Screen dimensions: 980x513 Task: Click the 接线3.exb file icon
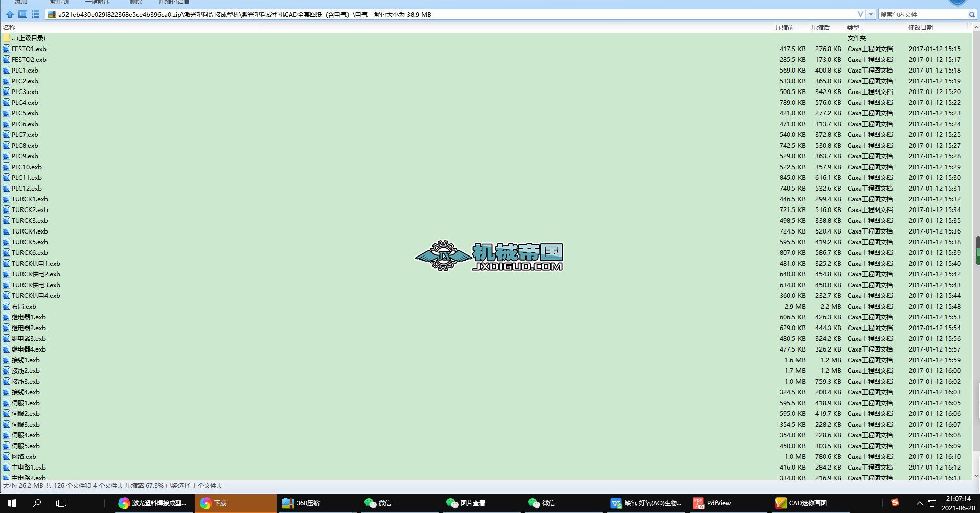(7, 382)
